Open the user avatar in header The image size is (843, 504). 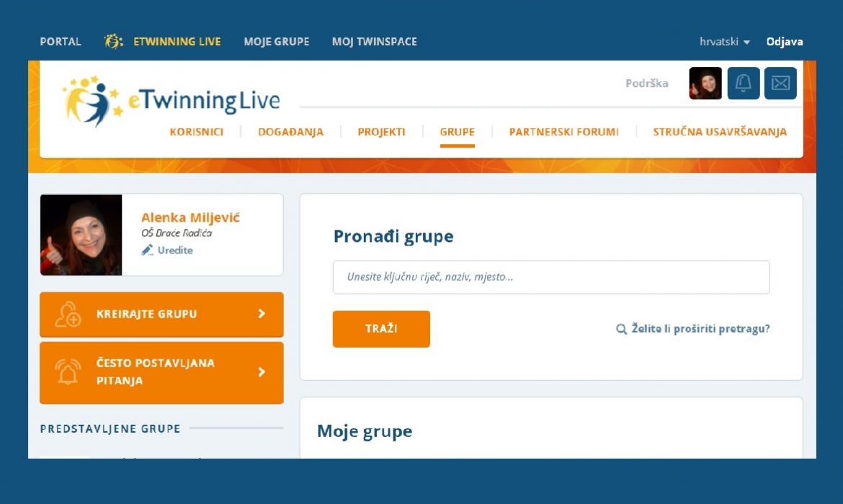705,84
